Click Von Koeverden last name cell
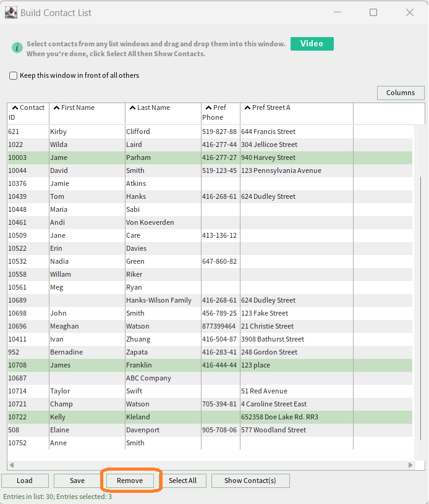 click(x=163, y=222)
